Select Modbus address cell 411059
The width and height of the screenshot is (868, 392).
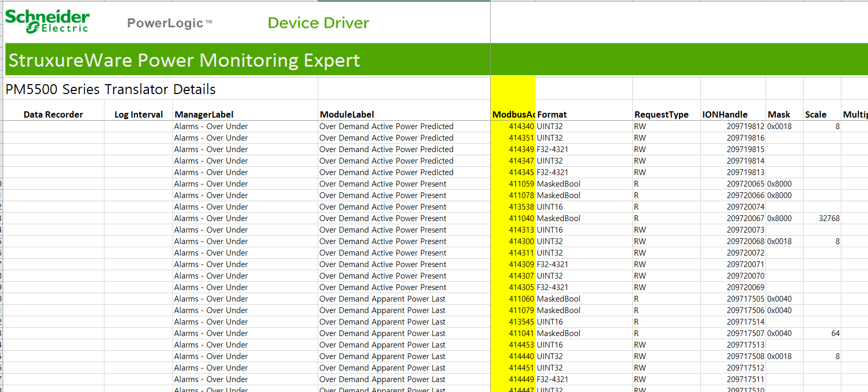coord(513,184)
